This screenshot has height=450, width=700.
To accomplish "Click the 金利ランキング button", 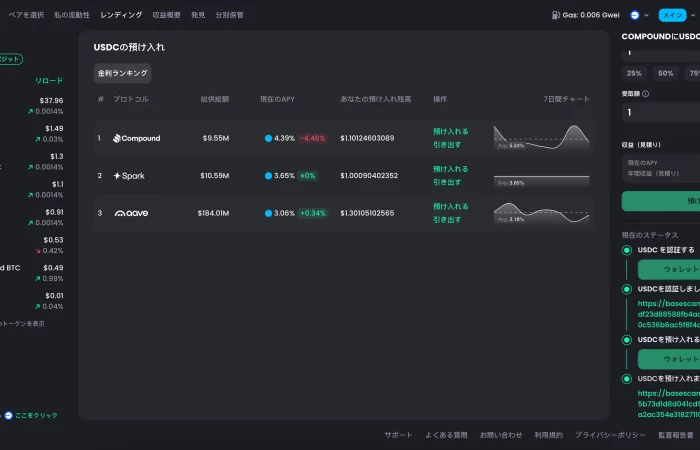I will (x=122, y=73).
